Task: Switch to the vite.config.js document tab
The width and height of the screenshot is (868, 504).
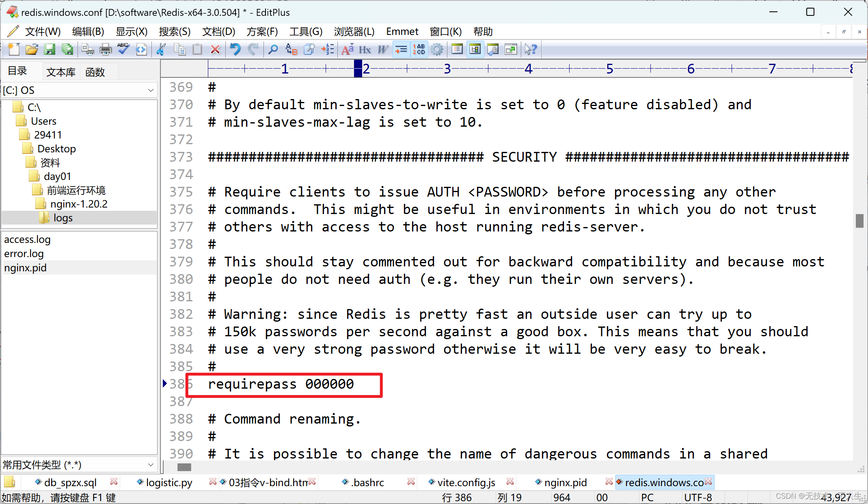Action: [x=466, y=482]
